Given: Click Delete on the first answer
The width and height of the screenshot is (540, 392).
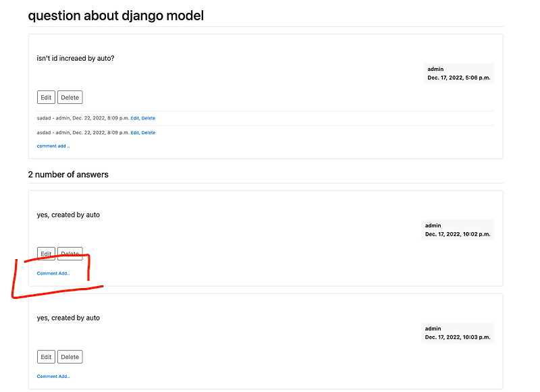Looking at the screenshot, I should pyautogui.click(x=70, y=254).
